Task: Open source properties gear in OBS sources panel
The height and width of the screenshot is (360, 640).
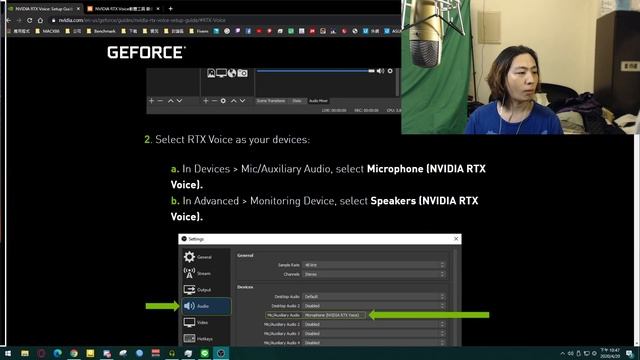Action: click(223, 101)
